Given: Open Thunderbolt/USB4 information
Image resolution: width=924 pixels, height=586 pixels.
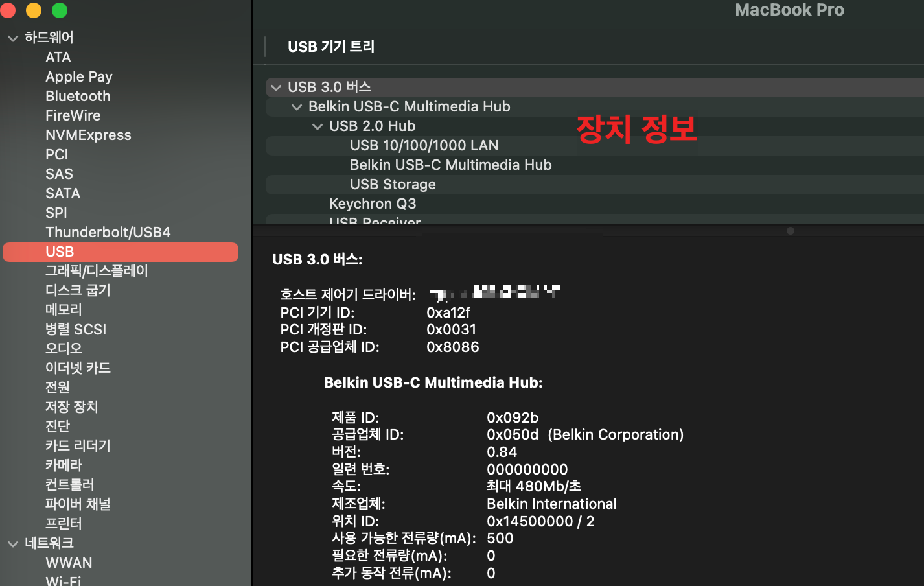Looking at the screenshot, I should tap(108, 233).
